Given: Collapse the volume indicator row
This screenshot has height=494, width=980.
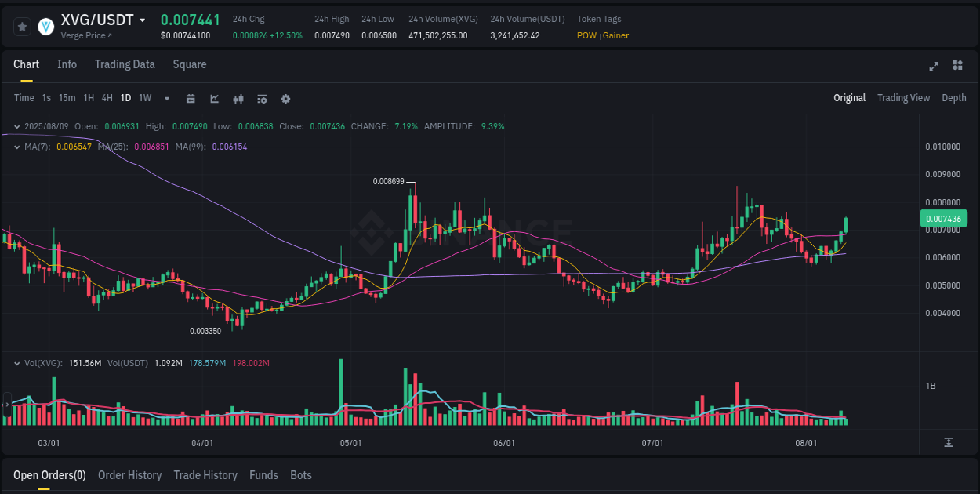Looking at the screenshot, I should click(x=16, y=362).
